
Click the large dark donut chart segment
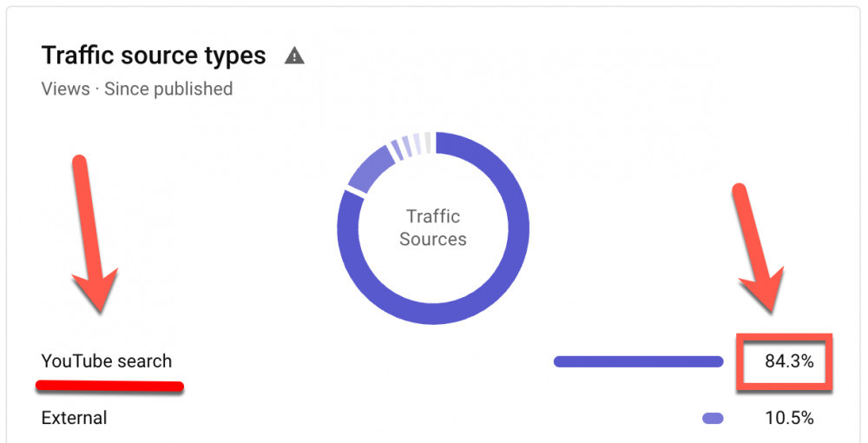click(x=512, y=261)
